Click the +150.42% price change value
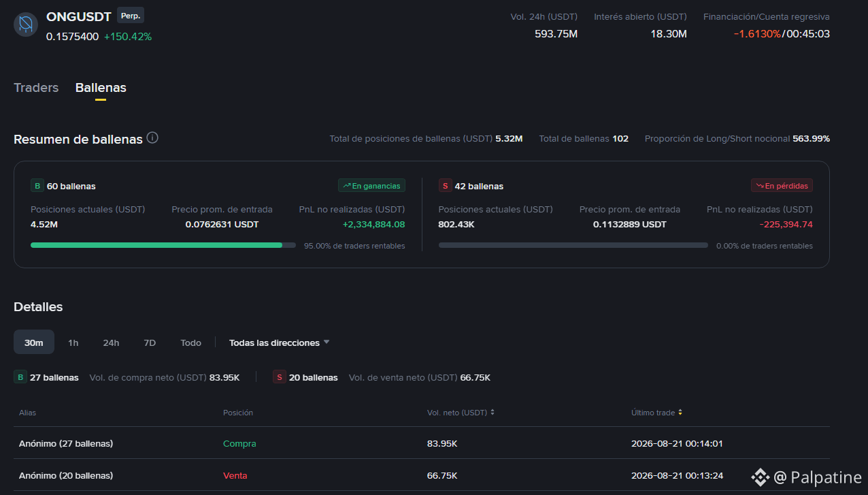The image size is (868, 495). (128, 37)
